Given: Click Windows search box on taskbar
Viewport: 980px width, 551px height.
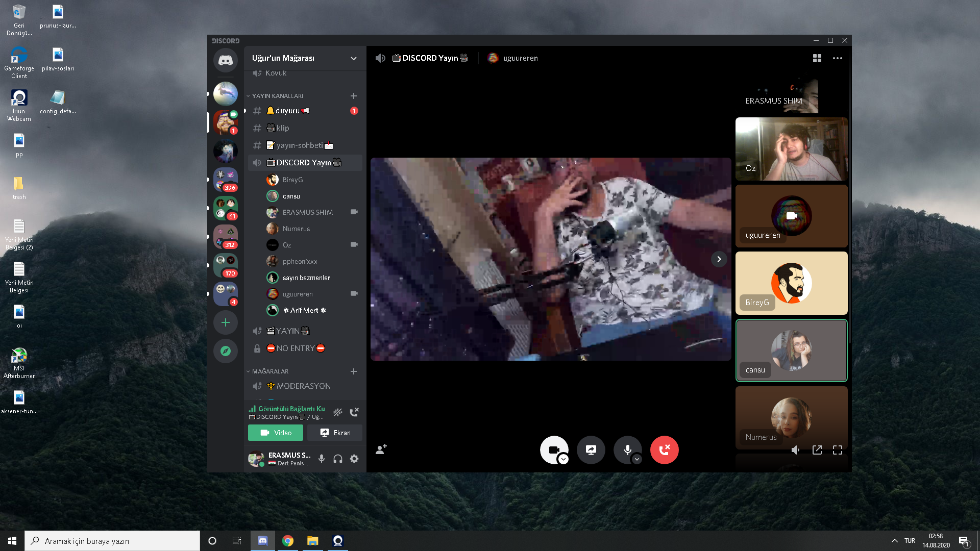Looking at the screenshot, I should [112, 541].
